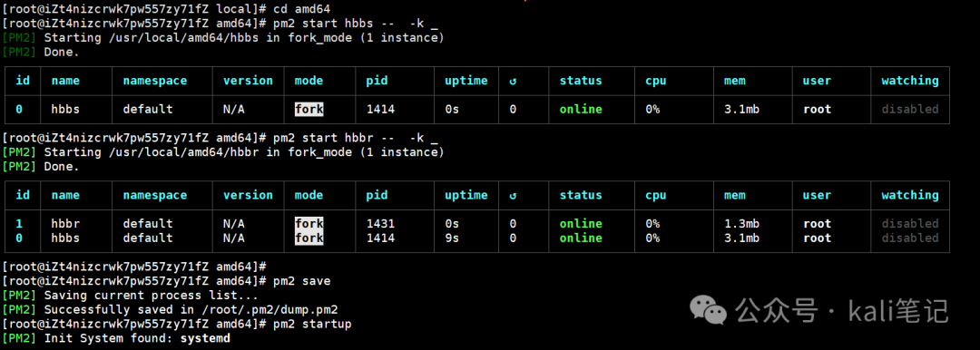The image size is (980, 350).
Task: Click 3.1mb in row with 9s uptime
Action: 742,238
